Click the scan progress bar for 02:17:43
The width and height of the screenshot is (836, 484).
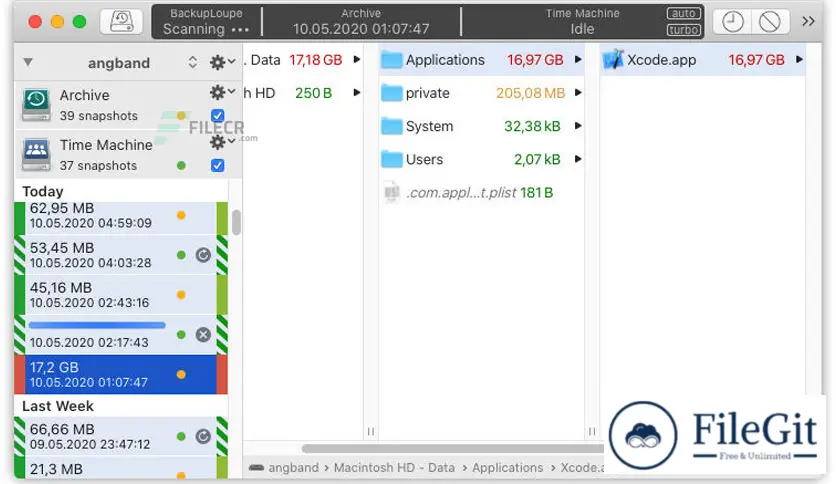[x=97, y=325]
